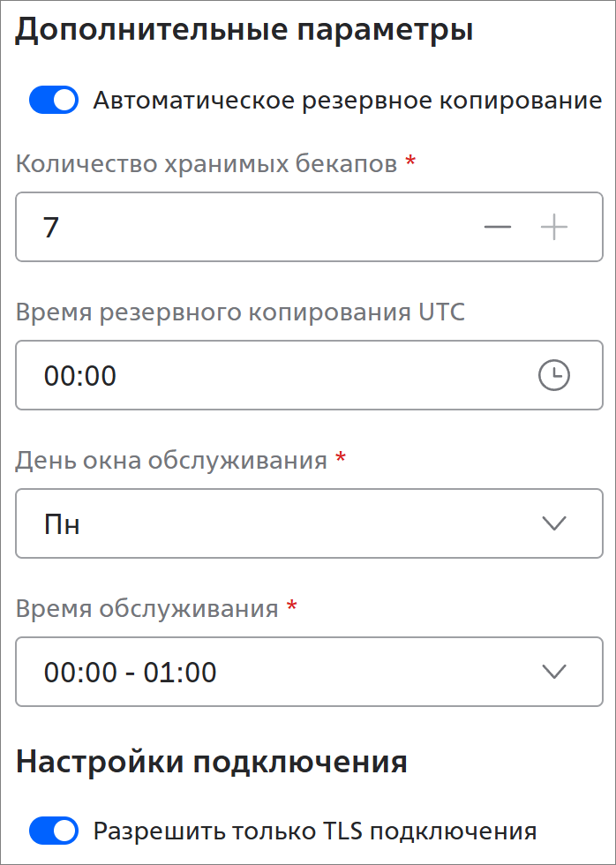The width and height of the screenshot is (616, 865).
Task: Click the chevron in the maintenance day field
Action: 554,524
